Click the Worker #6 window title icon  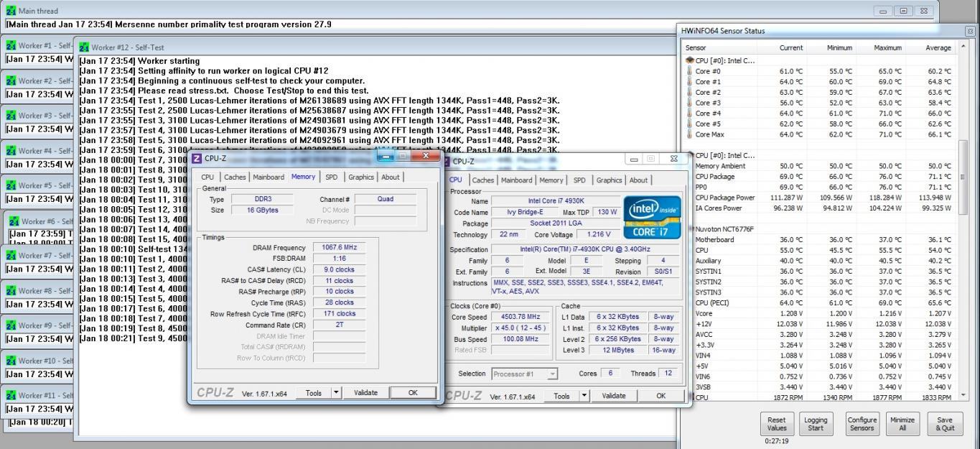[13, 221]
